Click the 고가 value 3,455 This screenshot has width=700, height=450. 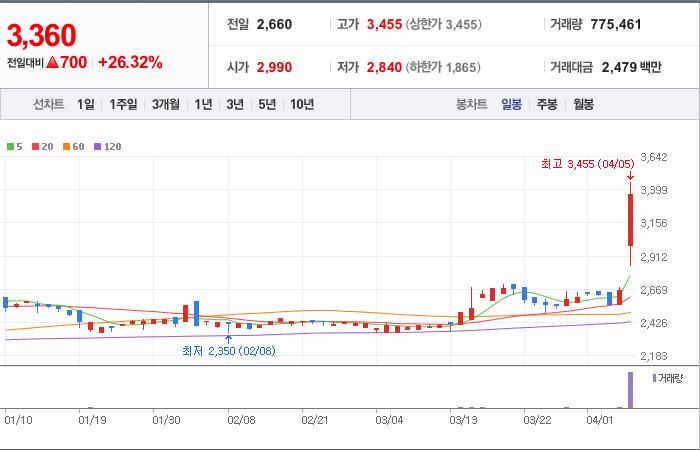pos(384,25)
